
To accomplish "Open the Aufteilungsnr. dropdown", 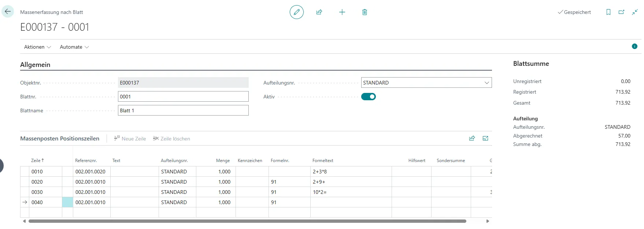I will [486, 83].
